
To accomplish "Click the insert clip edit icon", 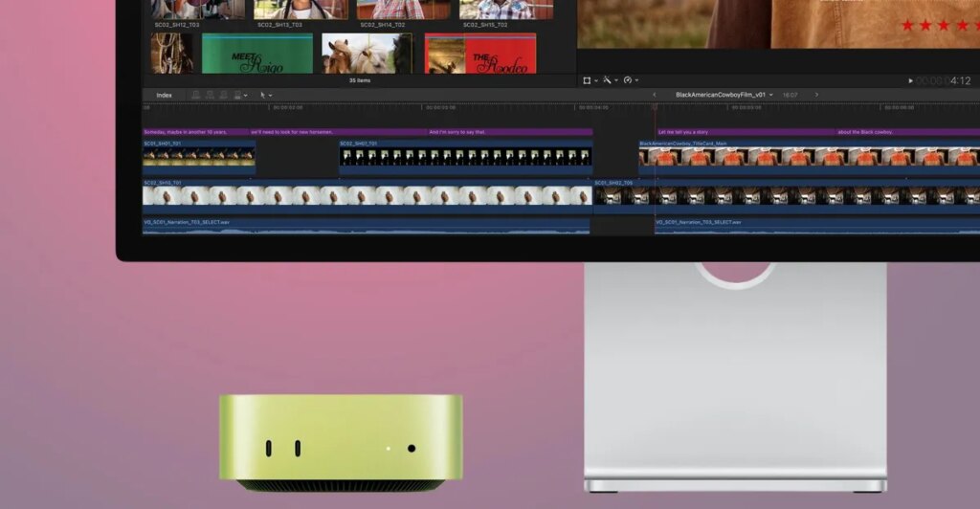I will pyautogui.click(x=210, y=95).
